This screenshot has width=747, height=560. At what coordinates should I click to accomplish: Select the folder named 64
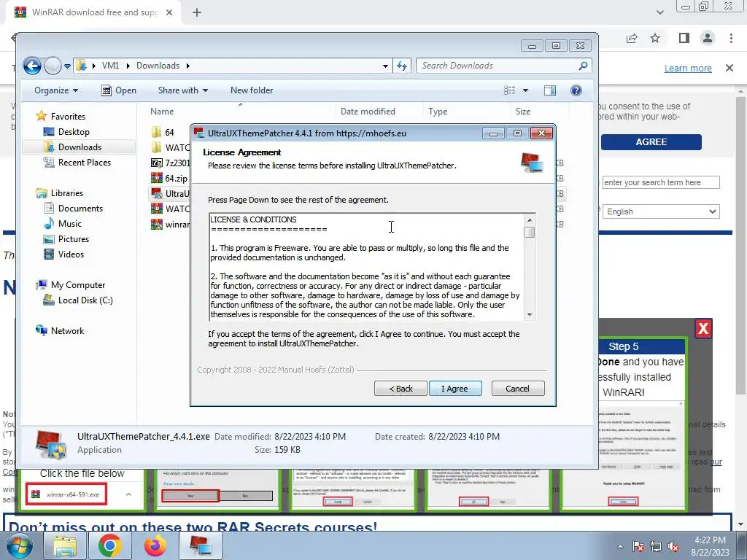tap(163, 133)
